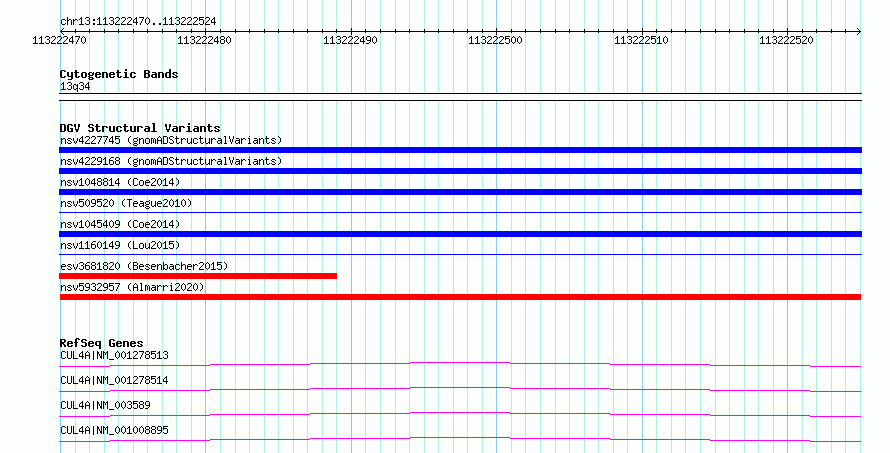The height and width of the screenshot is (453, 890).
Task: Click ruler position 113222470
Action: tap(60, 40)
